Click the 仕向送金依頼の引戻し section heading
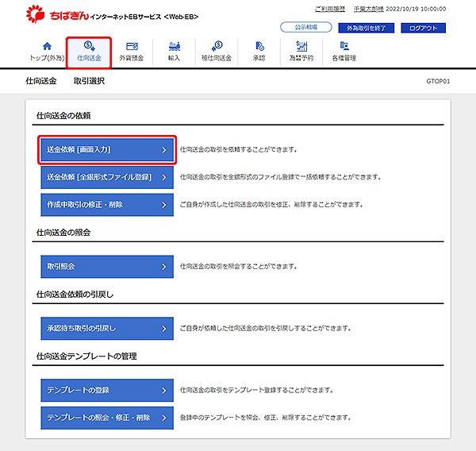Screen dimensions: 476x451 coord(75,295)
